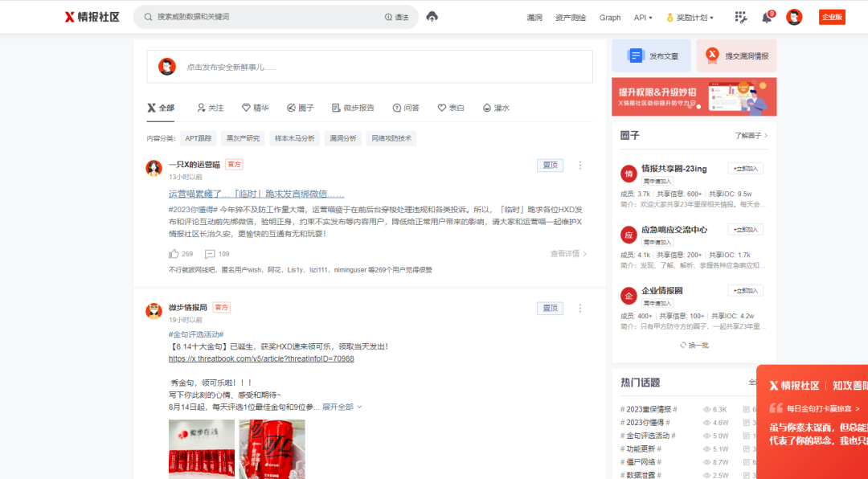Switch to the 圈子 tab
This screenshot has width=868, height=479.
[300, 108]
